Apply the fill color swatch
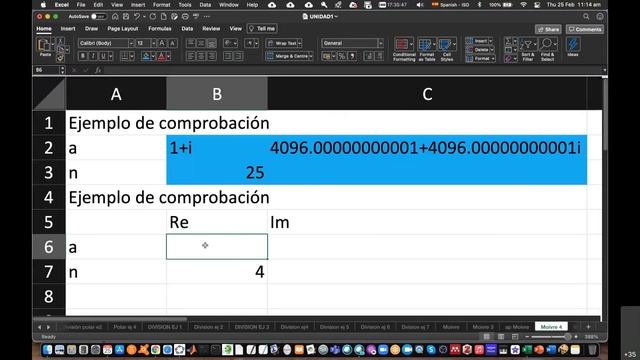The width and height of the screenshot is (640, 360). 146,56
